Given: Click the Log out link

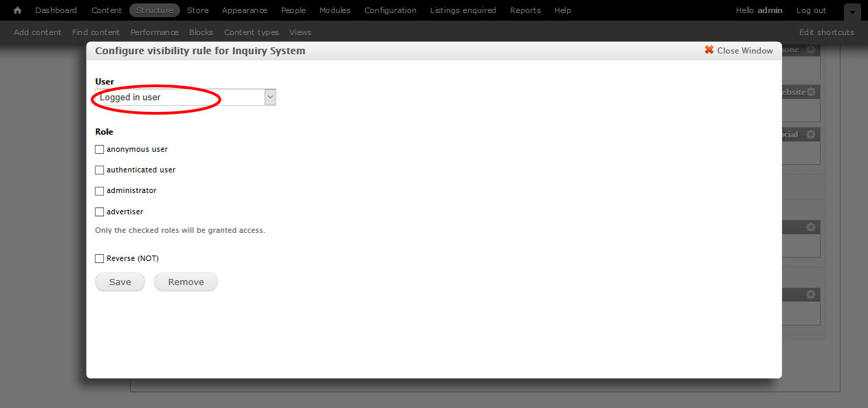Looking at the screenshot, I should pyautogui.click(x=811, y=10).
